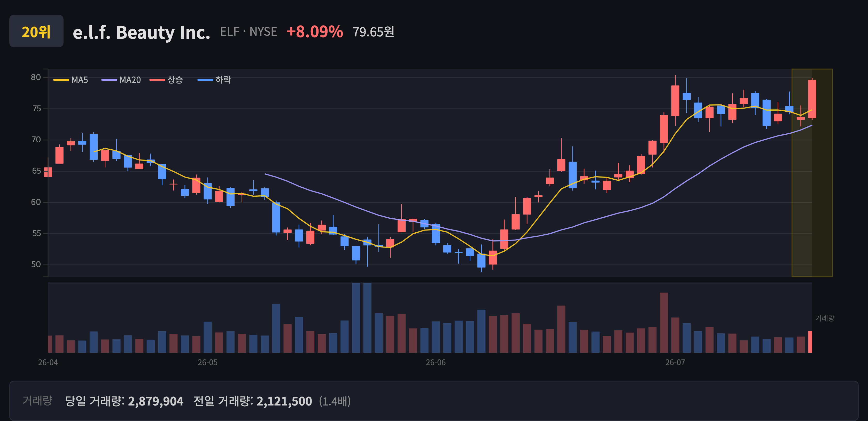Click the 당일 거래량 value 2,879,904
Image resolution: width=868 pixels, height=421 pixels.
pos(156,401)
